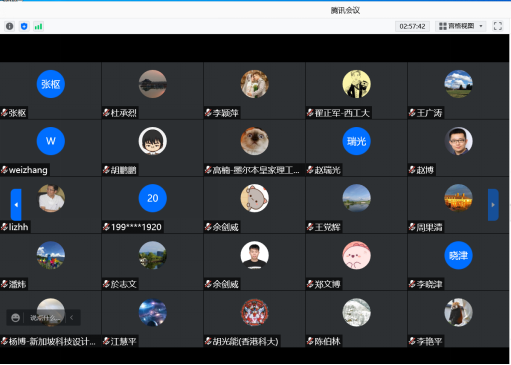Select 杜承烈 sunset avatar
The image size is (511, 365).
tap(153, 84)
